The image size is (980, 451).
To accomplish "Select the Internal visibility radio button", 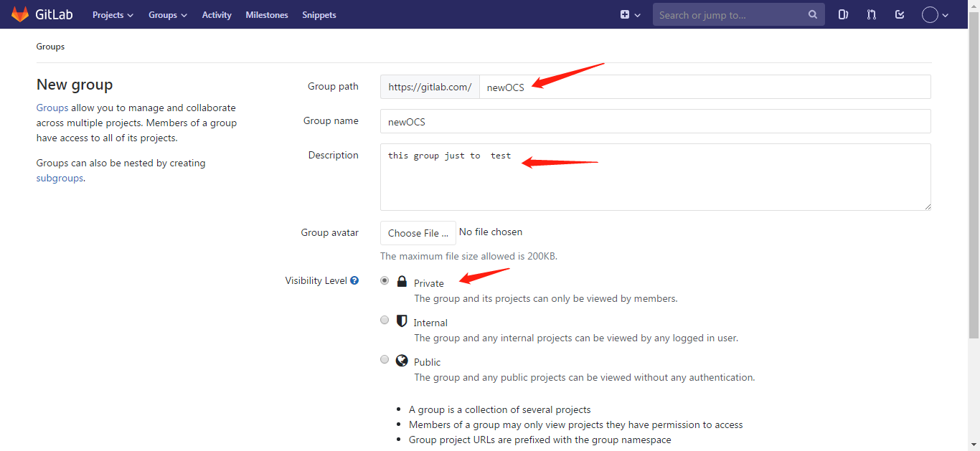I will 385,320.
